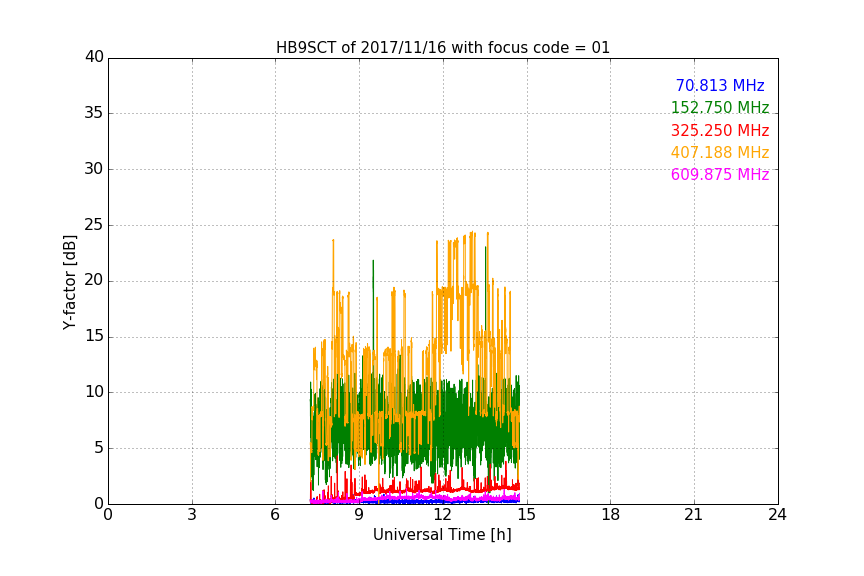Click the y-axis tick value 40
The width and height of the screenshot is (864, 576).
click(94, 56)
